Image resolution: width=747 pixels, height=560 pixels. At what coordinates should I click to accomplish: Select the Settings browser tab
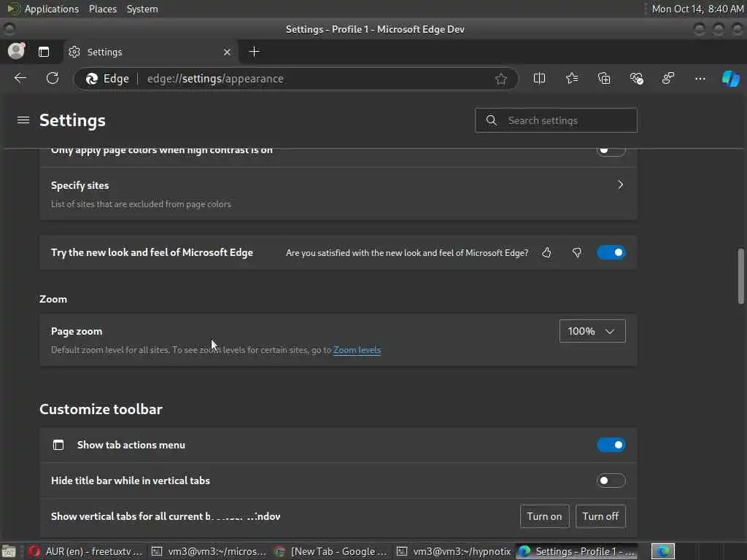tap(150, 52)
